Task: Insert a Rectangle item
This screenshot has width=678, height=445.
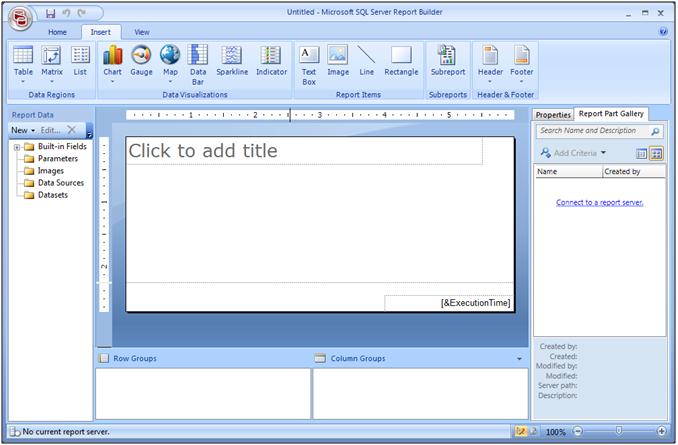Action: [401, 61]
